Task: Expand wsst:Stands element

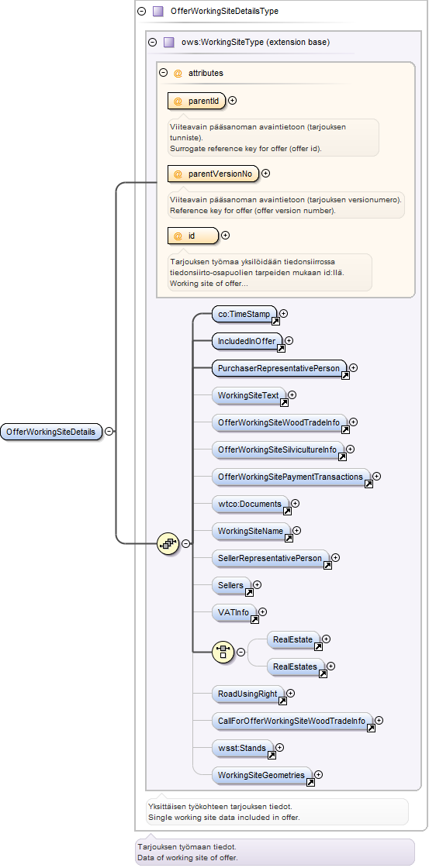Action: tap(279, 748)
